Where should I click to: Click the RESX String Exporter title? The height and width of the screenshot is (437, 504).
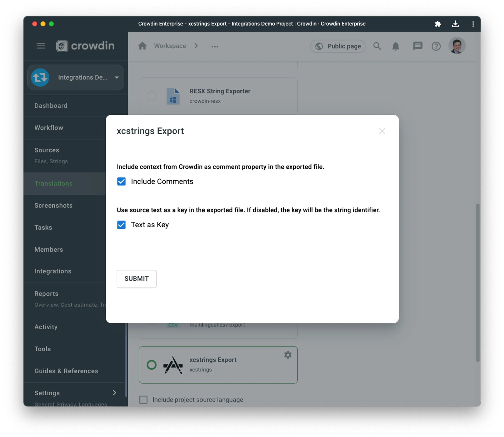(x=220, y=91)
